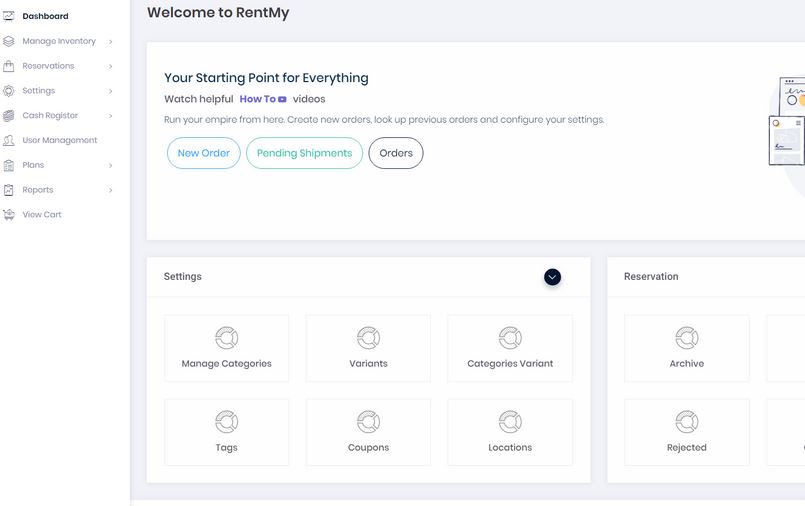Click the New Order button
Screen dimensions: 805x506
203,153
